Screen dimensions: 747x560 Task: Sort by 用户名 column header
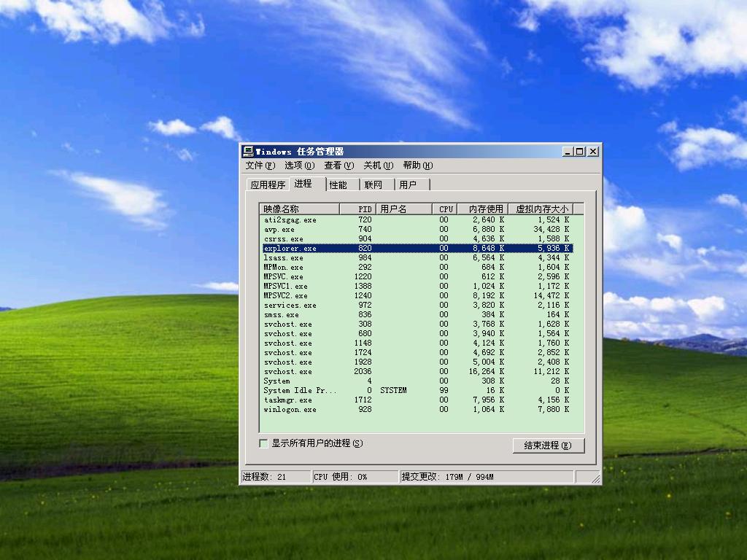[404, 209]
